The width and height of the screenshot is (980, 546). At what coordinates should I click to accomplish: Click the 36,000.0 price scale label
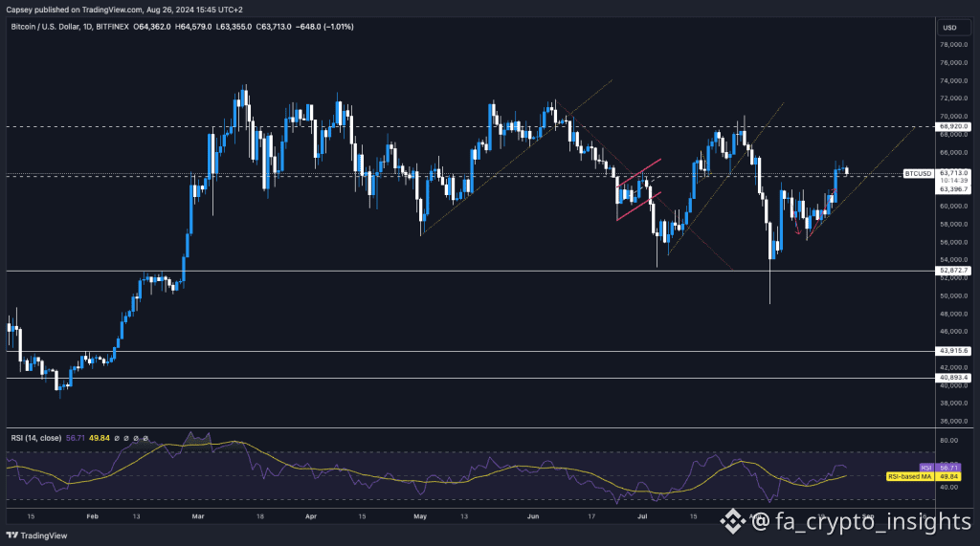[954, 421]
